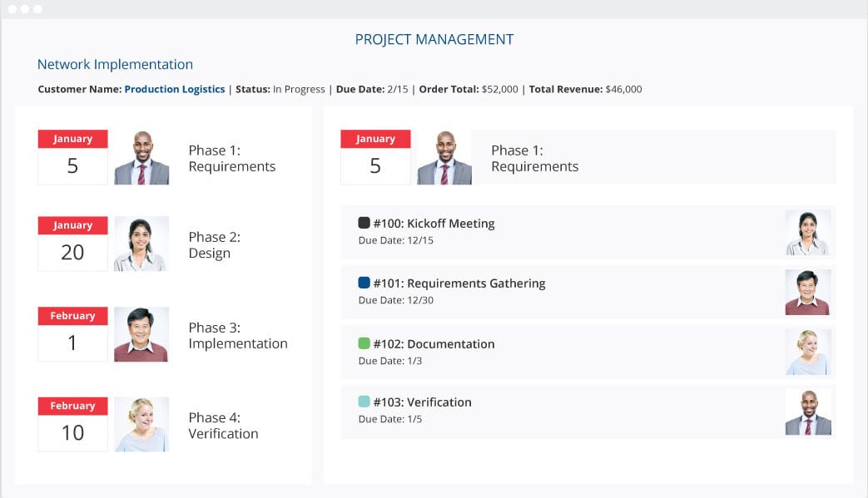Click the Phase 4 Verification assignee photo
The height and width of the screenshot is (498, 868).
[141, 425]
